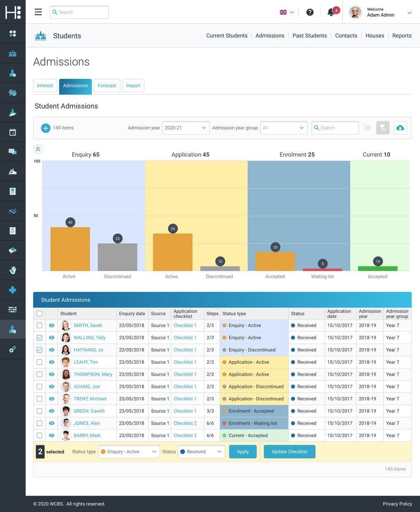Screen dimensions: 420x512
Task: Open the notification bell with 2 alerts
Action: [x=331, y=12]
